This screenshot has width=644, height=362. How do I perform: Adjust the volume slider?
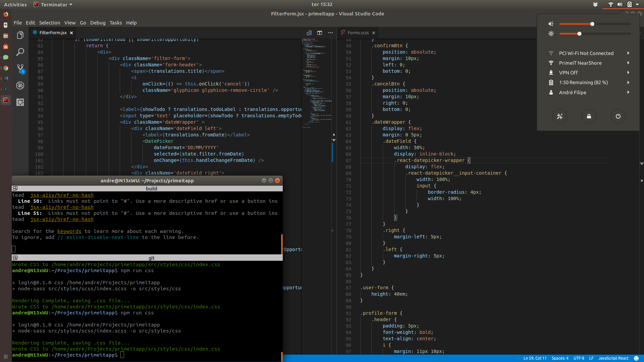595,24
